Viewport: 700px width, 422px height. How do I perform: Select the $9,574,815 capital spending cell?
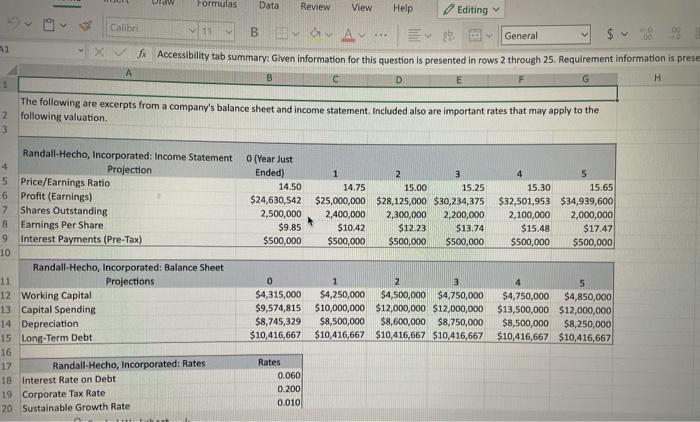269,308
